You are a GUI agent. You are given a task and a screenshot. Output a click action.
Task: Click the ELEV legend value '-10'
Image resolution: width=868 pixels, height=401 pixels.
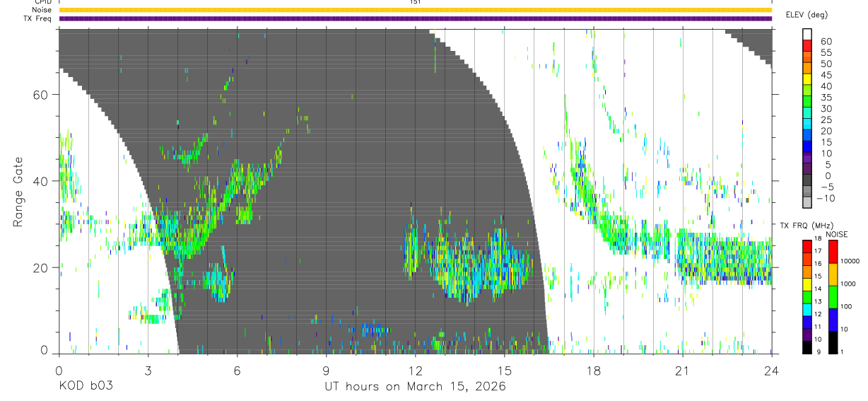(827, 198)
